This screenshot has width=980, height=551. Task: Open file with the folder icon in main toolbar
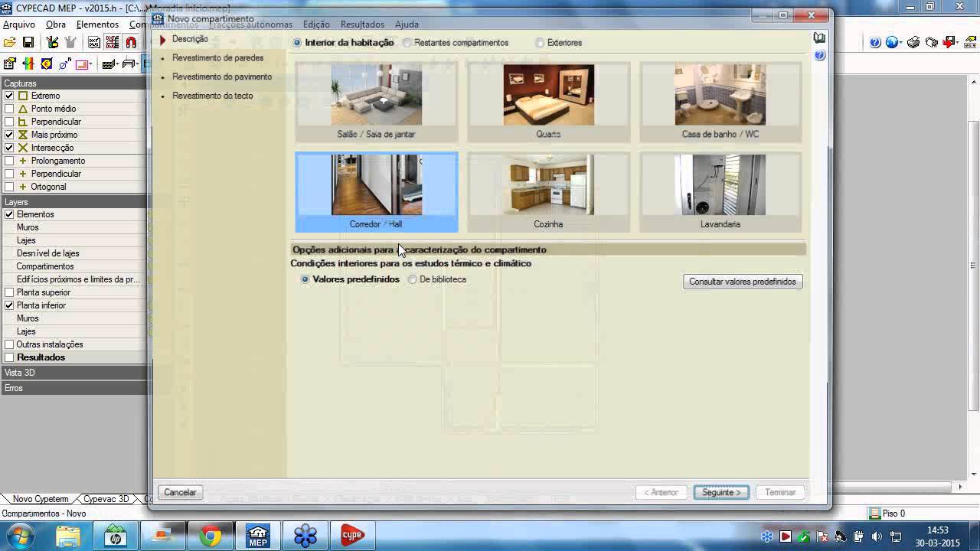10,42
